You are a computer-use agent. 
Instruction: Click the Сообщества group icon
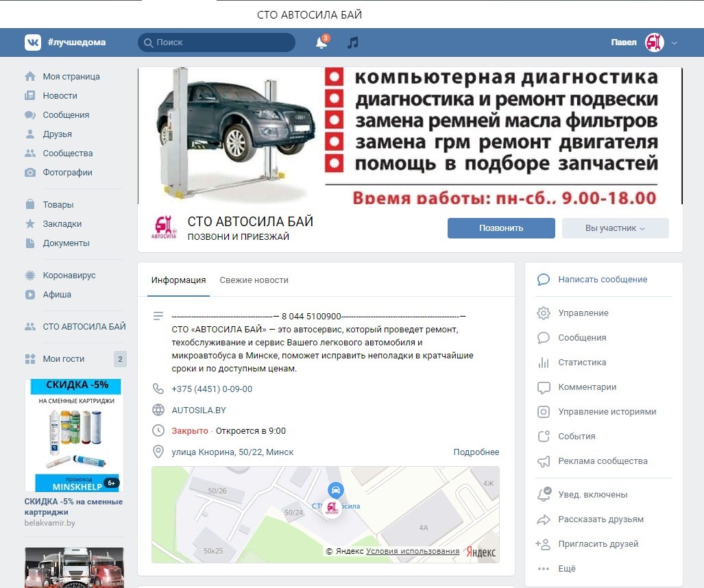pyautogui.click(x=30, y=154)
